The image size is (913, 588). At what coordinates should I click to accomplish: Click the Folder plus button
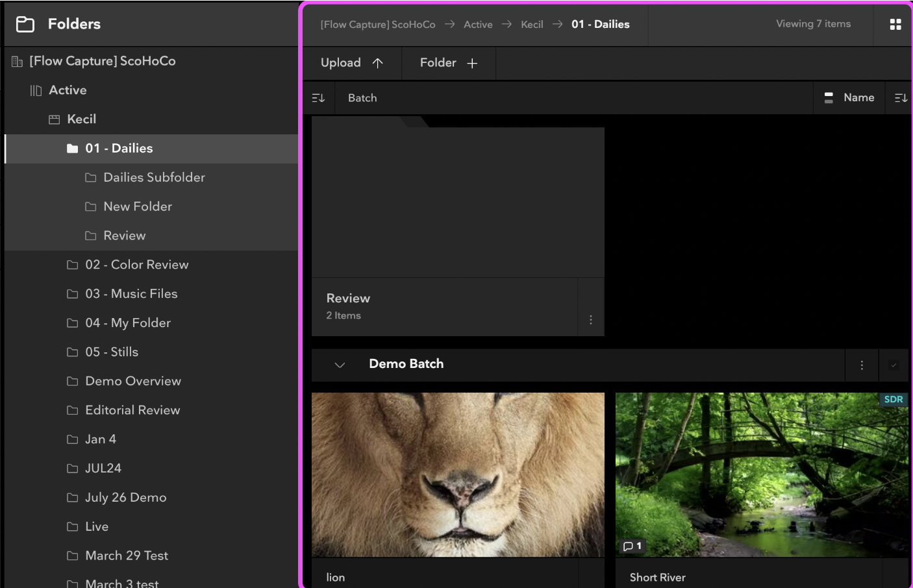(449, 63)
